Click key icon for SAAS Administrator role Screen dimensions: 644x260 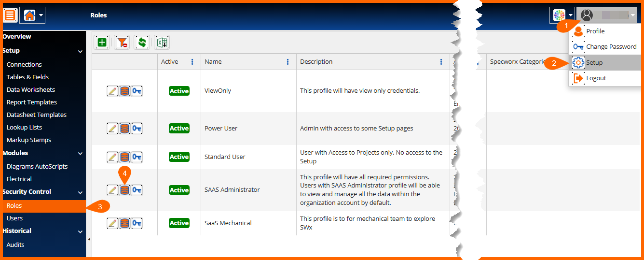click(137, 190)
